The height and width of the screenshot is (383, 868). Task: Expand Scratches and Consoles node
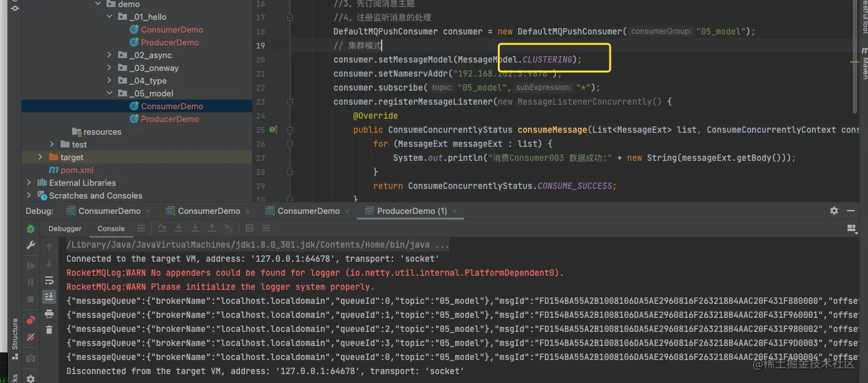tap(29, 196)
